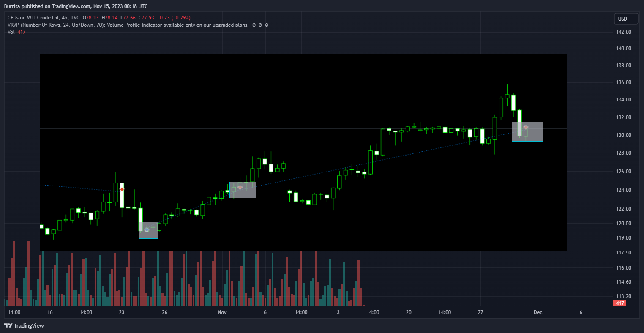Click the 128.00 price axis label
Screen dimensions: 644x333
624,153
